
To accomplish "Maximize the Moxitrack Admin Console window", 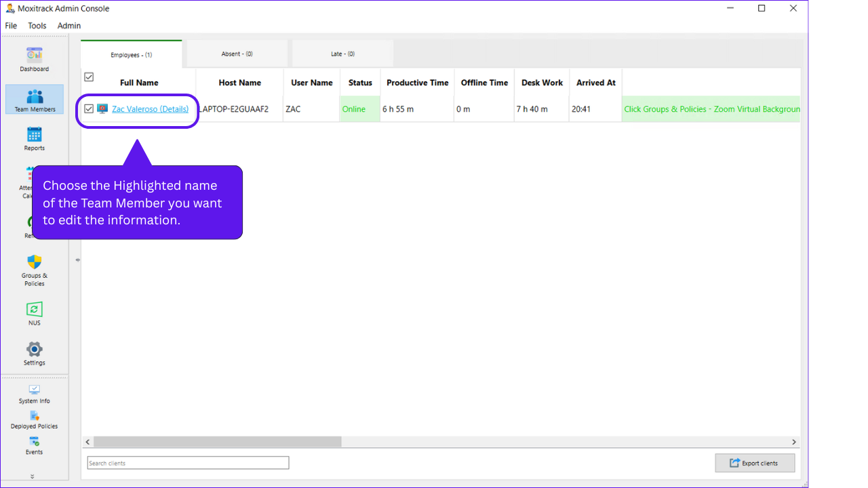I will pyautogui.click(x=762, y=9).
